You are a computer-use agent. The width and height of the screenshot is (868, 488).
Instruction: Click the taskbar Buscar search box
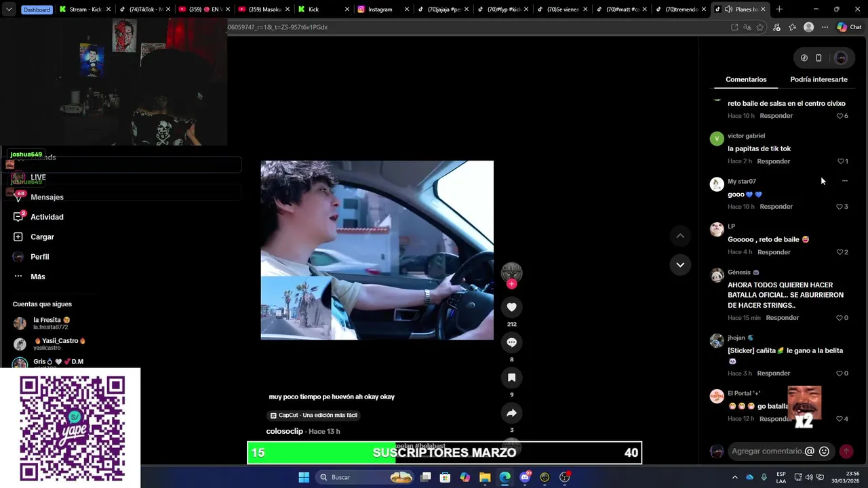click(x=366, y=477)
